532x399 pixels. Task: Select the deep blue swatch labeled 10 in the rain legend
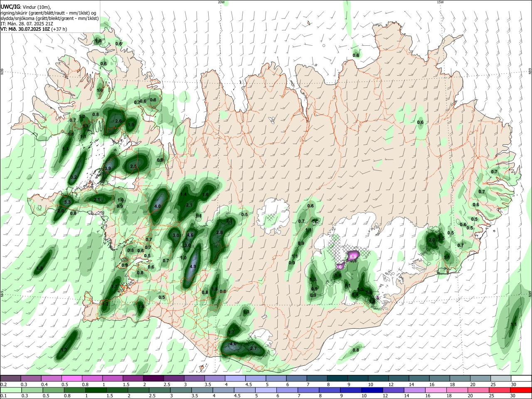point(372,390)
